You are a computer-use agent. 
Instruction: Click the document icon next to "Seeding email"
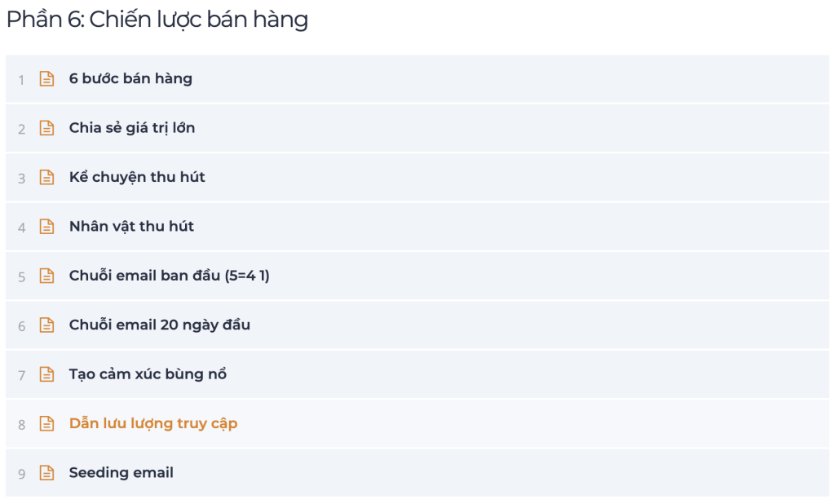coord(47,473)
